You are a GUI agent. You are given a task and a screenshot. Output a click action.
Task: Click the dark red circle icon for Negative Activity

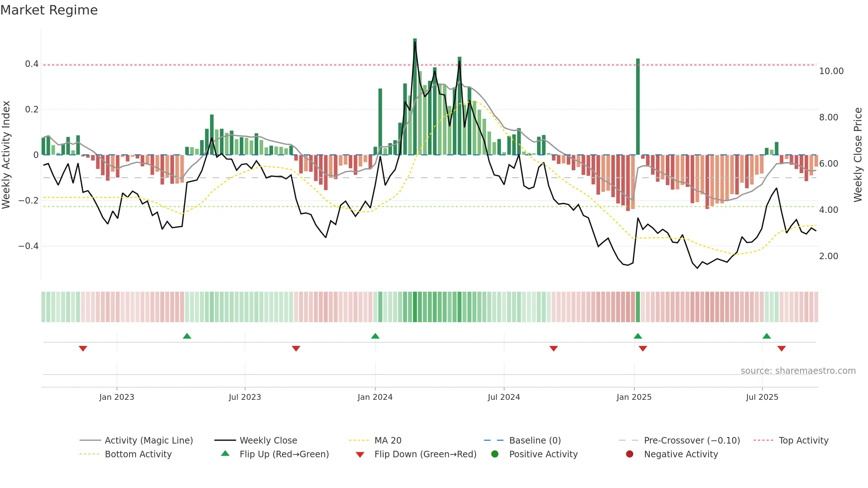630,454
